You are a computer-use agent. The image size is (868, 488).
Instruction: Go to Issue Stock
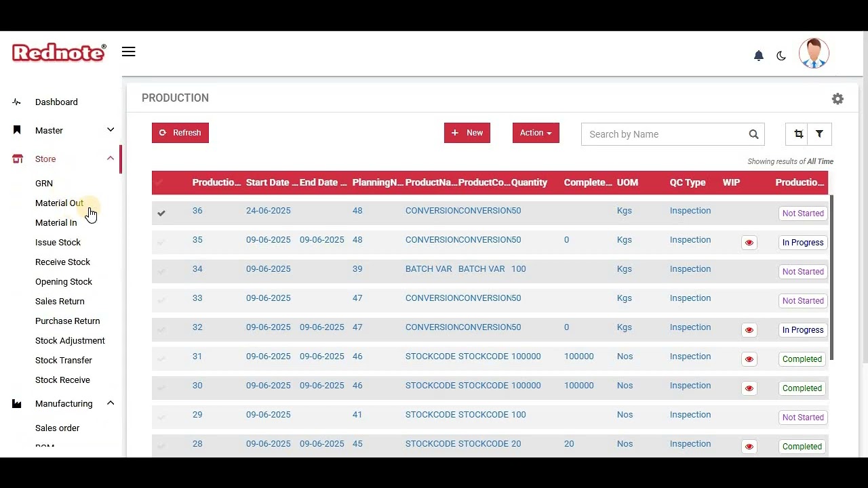pyautogui.click(x=58, y=243)
